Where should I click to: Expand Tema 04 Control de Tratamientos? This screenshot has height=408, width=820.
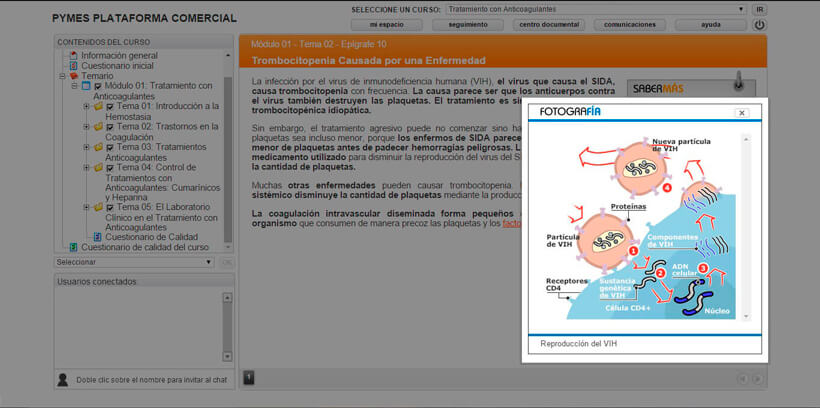coord(86,167)
